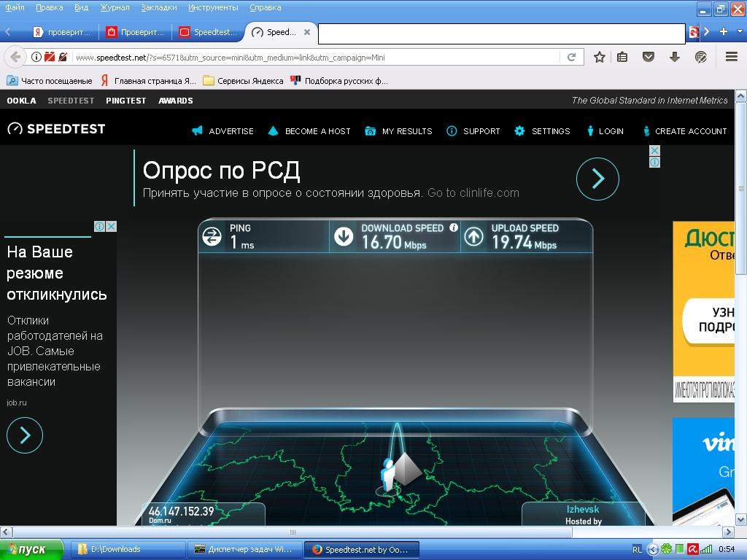Click the ping arrows icon
This screenshot has height=560, width=747.
(x=212, y=236)
